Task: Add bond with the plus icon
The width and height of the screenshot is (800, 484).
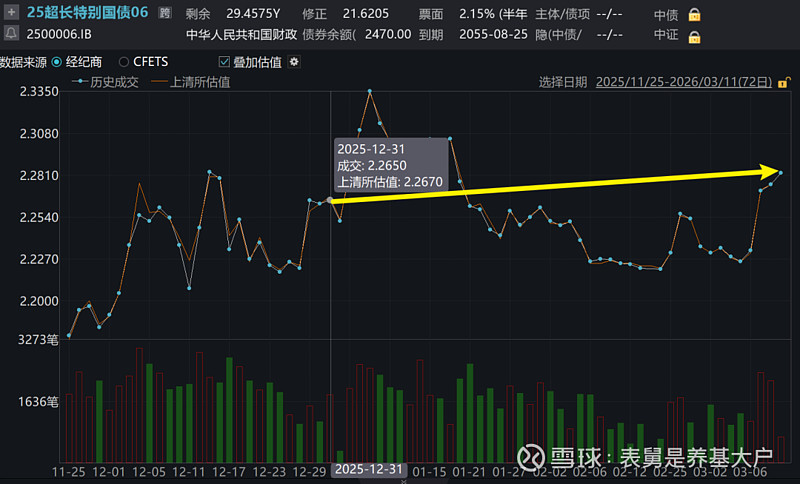Action: [11, 12]
